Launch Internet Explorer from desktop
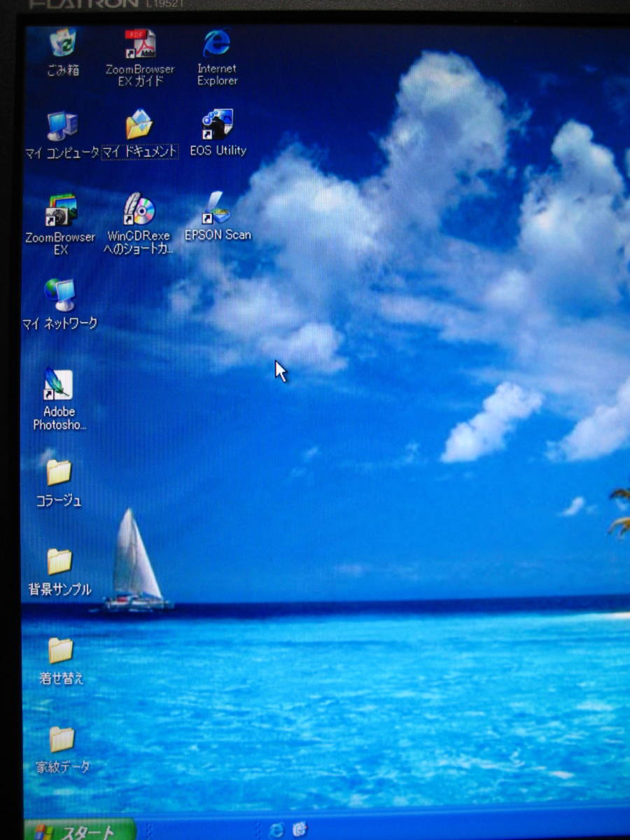630x840 pixels. point(216,43)
